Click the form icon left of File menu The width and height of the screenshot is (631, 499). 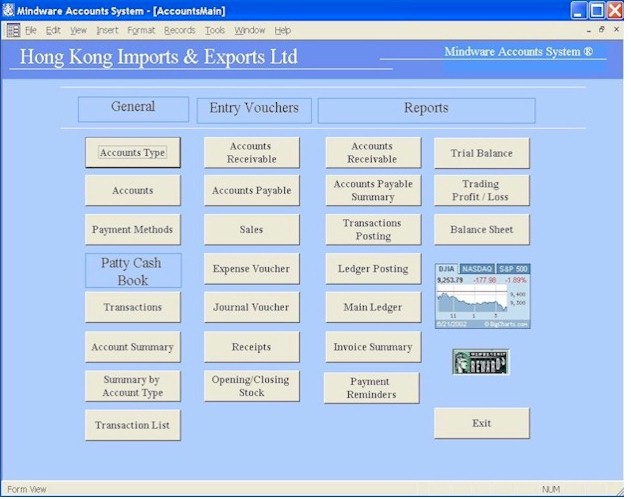(13, 30)
